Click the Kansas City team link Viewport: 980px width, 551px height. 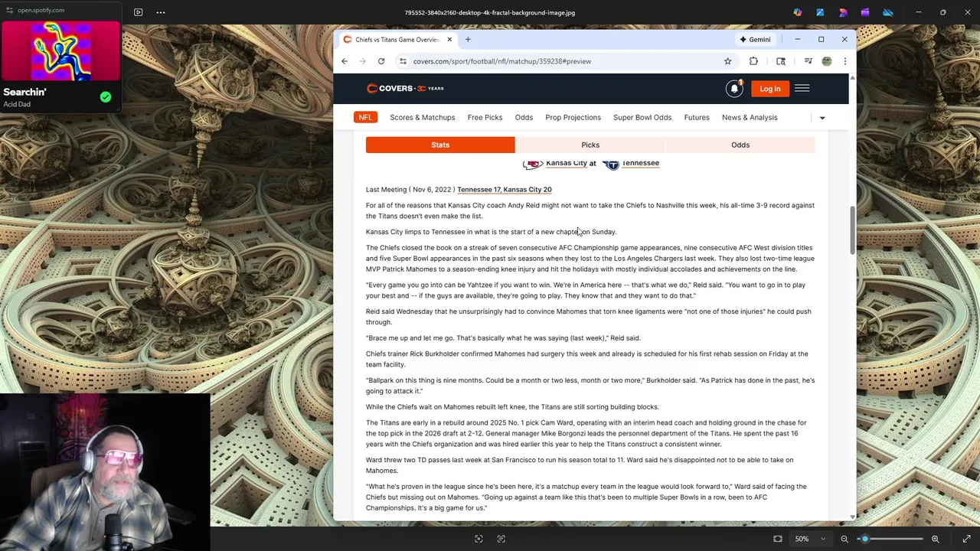[566, 163]
